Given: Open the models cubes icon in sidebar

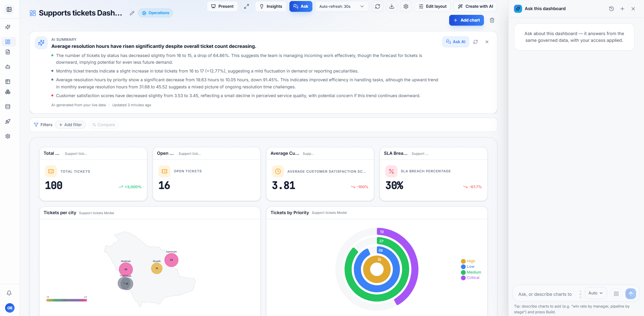Looking at the screenshot, I should pyautogui.click(x=8, y=92).
